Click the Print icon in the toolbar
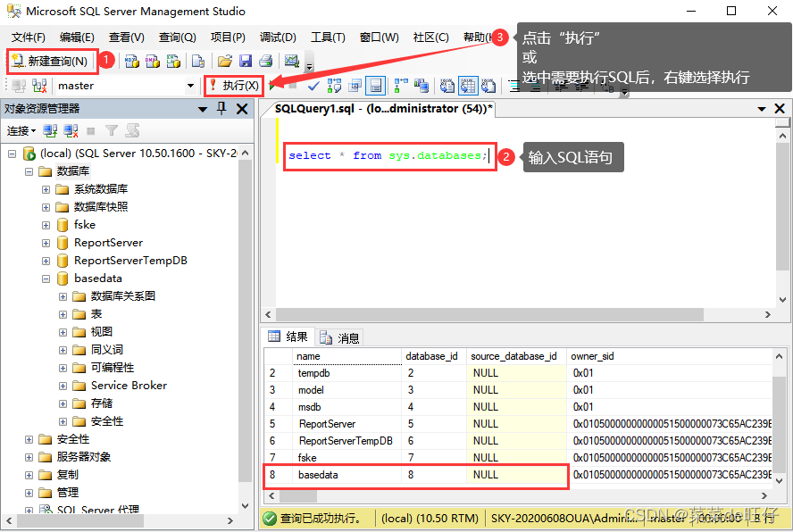This screenshot has width=793, height=532. click(266, 62)
